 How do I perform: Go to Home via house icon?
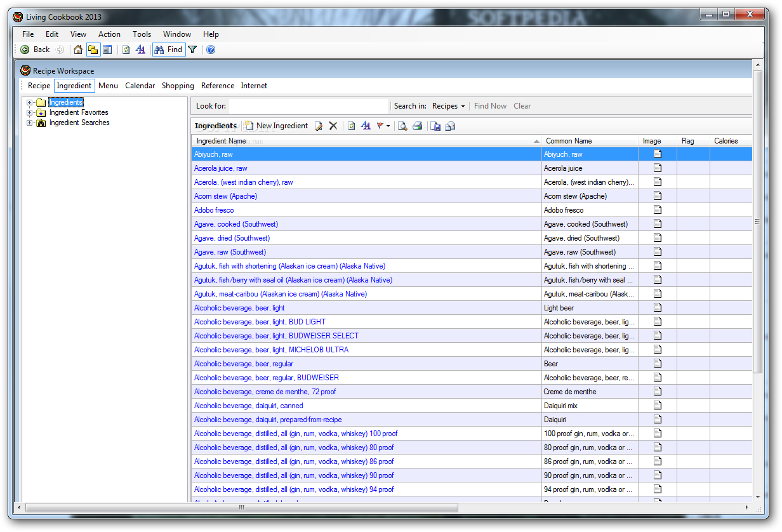pyautogui.click(x=78, y=50)
